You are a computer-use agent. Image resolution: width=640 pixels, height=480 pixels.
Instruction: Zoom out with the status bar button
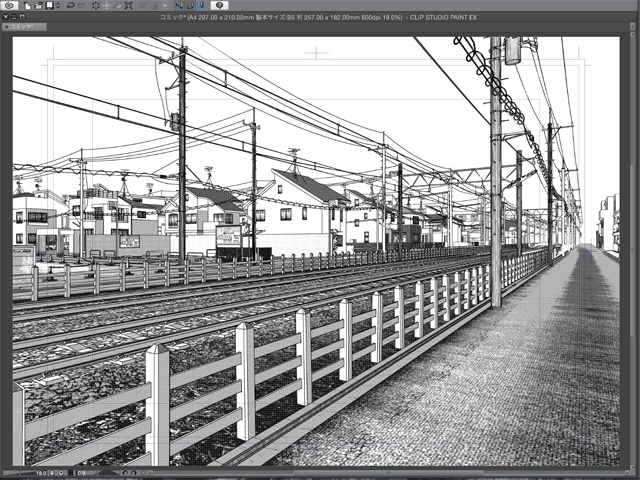[x=52, y=473]
